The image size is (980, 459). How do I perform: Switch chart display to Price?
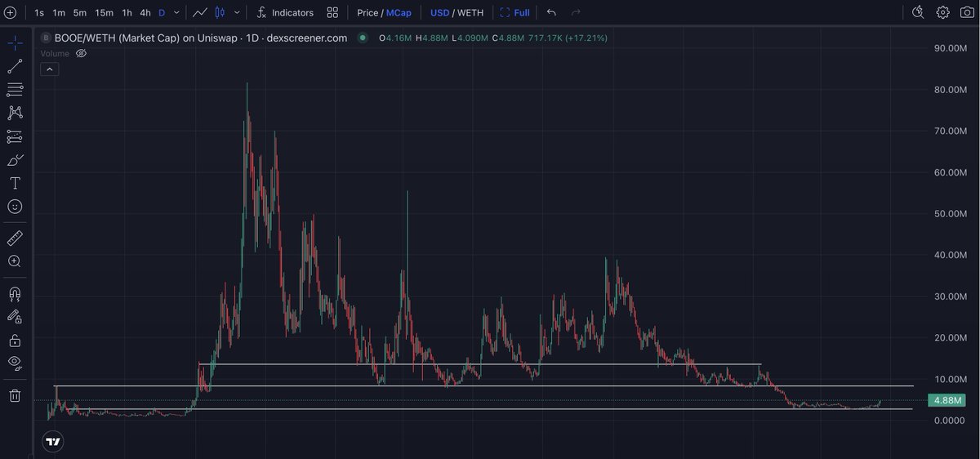coord(367,13)
